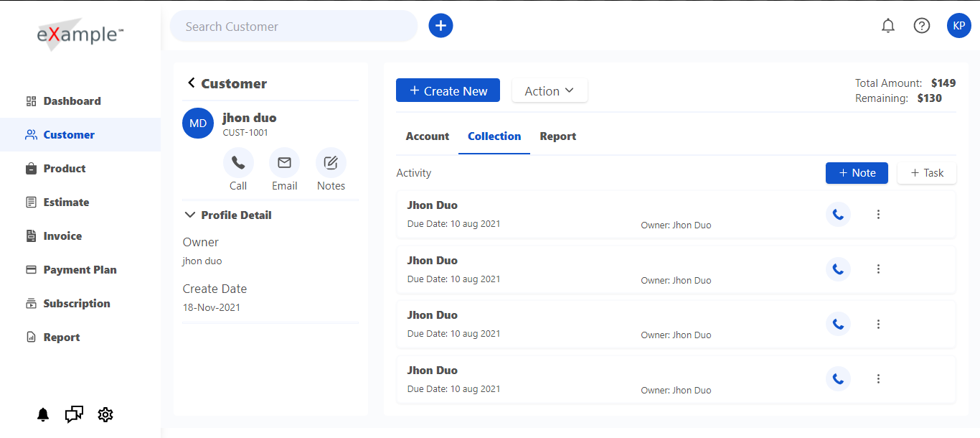The image size is (980, 438).
Task: Open the Invoice menu item
Action: (80, 236)
